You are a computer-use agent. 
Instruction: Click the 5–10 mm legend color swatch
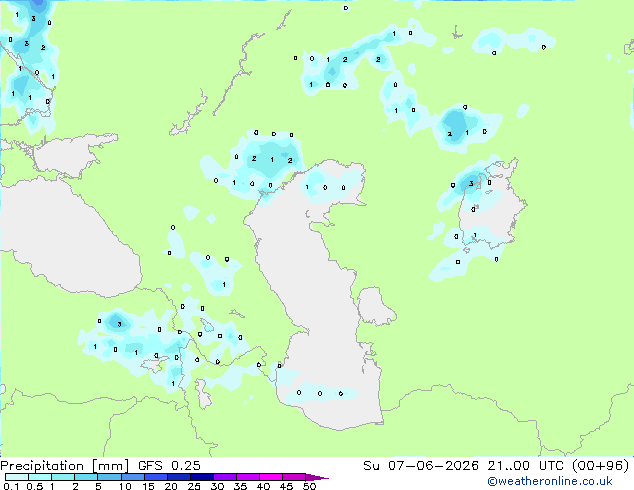(110, 477)
